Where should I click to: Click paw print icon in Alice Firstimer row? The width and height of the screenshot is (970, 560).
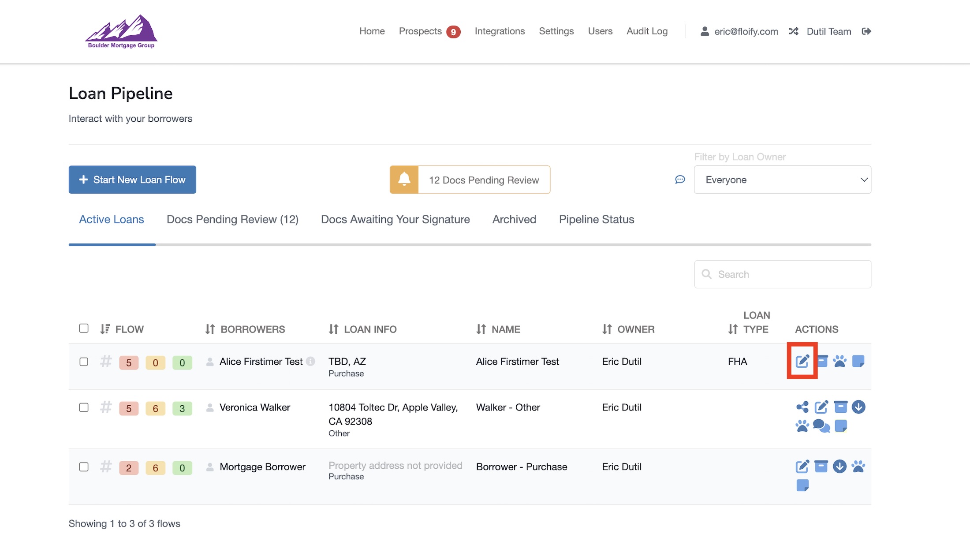click(x=839, y=362)
